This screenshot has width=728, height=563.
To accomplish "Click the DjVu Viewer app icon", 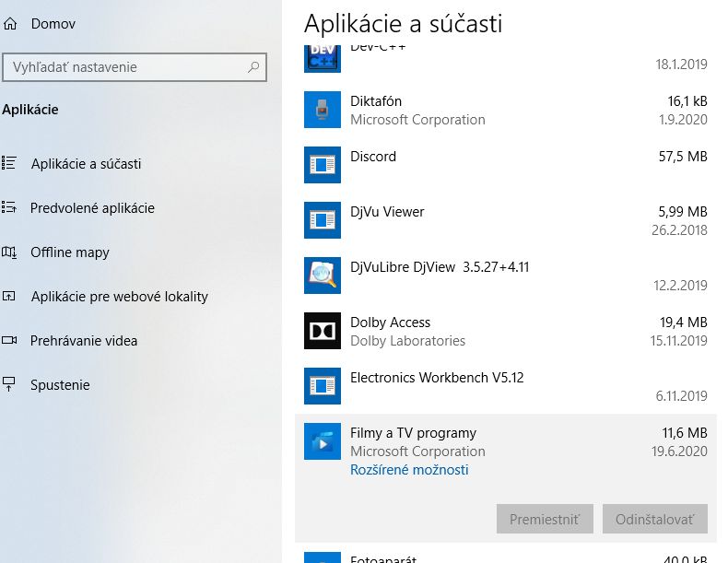I will pos(322,221).
